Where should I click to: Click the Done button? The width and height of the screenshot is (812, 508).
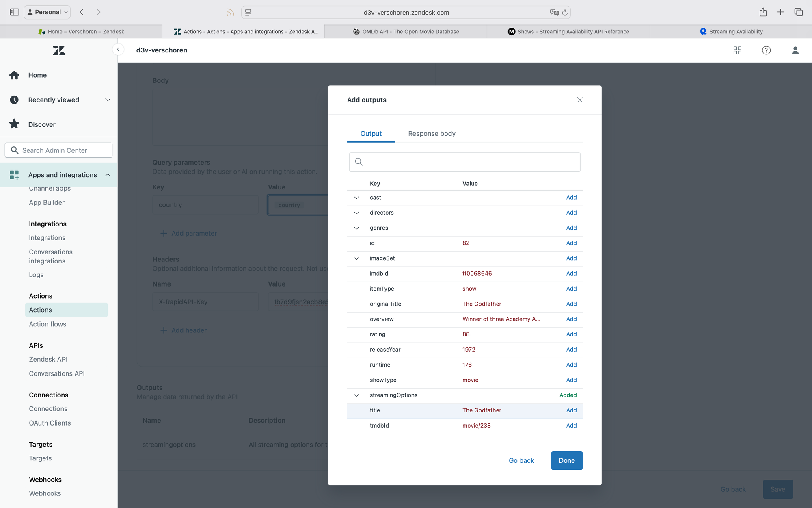(566, 460)
